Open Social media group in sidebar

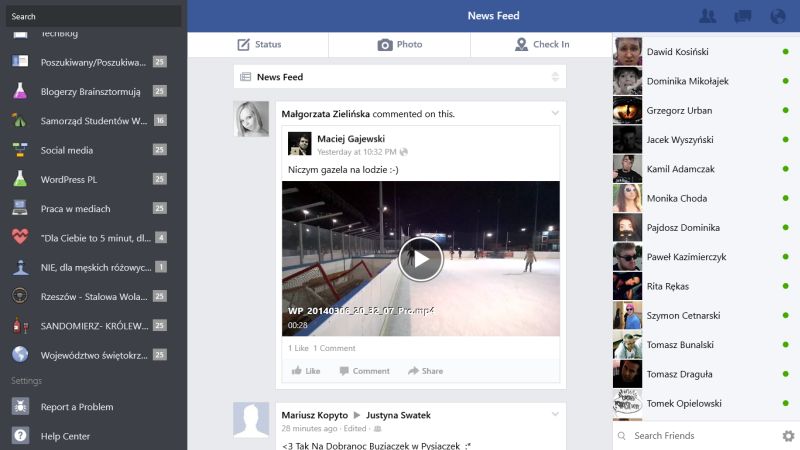(93, 150)
